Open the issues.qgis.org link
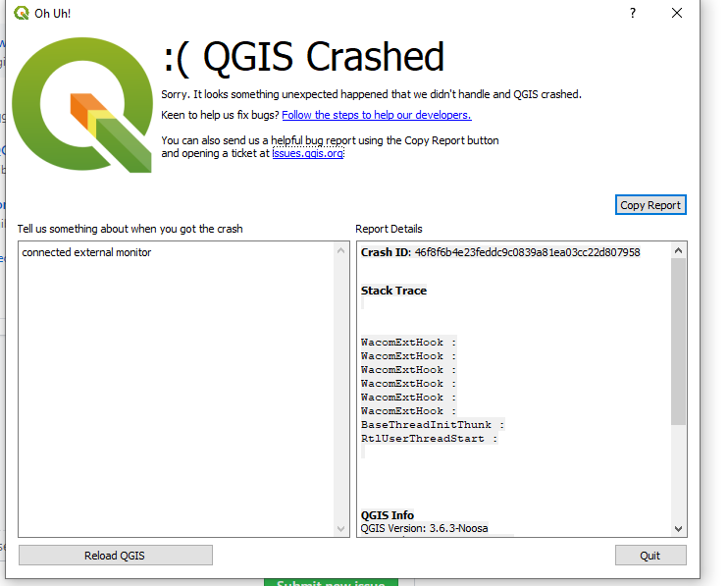The height and width of the screenshot is (586, 728). click(x=308, y=153)
